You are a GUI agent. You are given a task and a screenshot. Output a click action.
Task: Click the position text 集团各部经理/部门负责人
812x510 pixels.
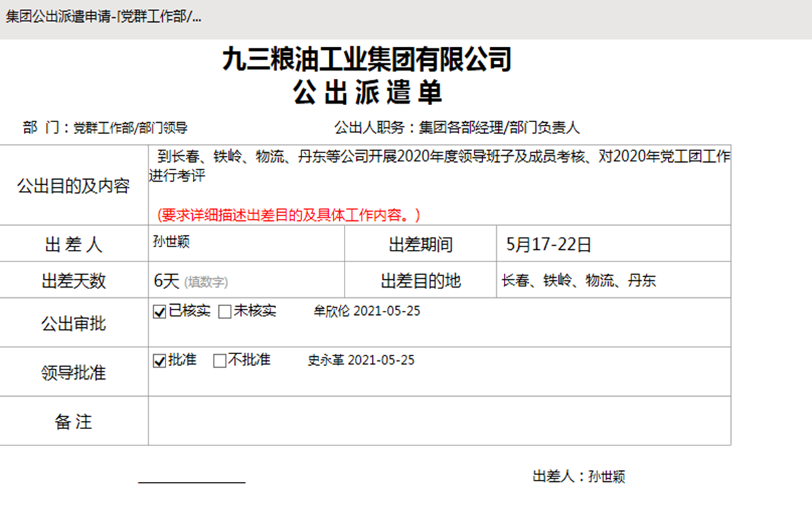pyautogui.click(x=499, y=128)
